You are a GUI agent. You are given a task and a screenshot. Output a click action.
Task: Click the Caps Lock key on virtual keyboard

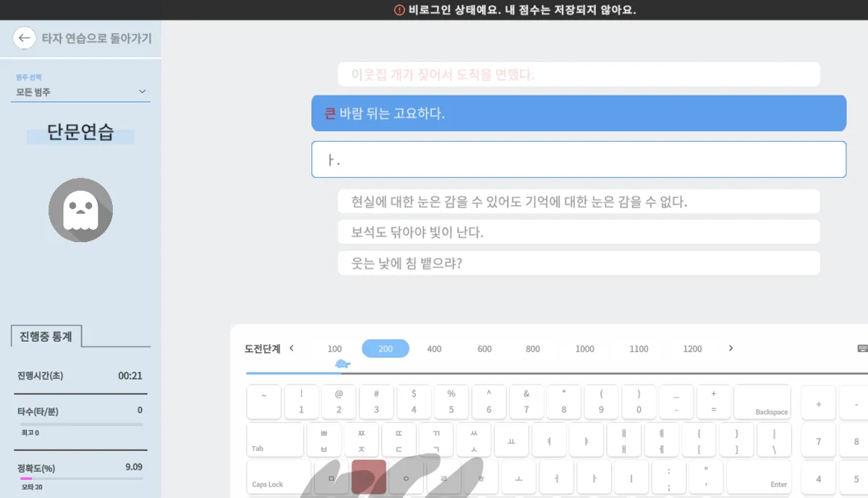click(x=279, y=478)
